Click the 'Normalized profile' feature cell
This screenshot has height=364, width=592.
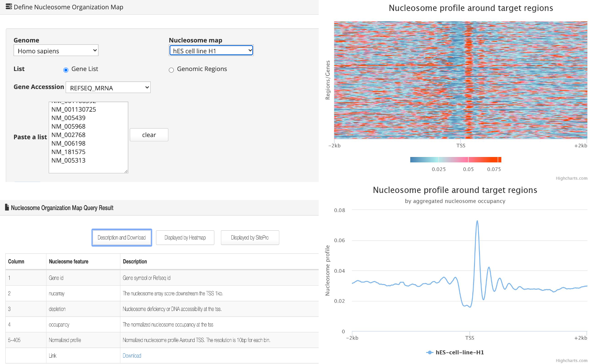(83, 340)
